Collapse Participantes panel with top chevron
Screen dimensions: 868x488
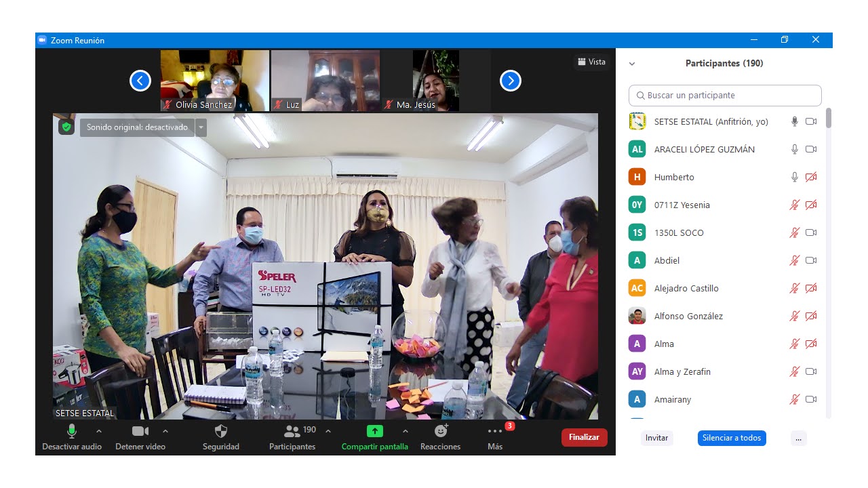click(x=632, y=64)
